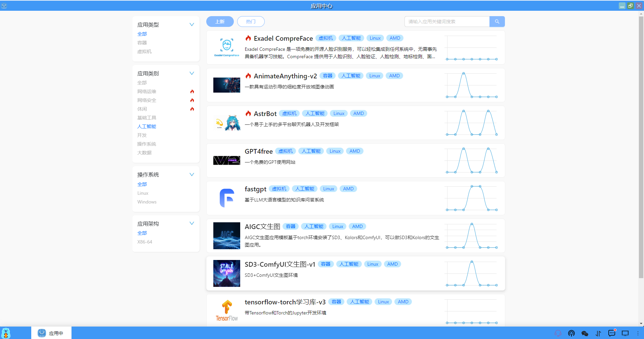Click the 容器 tag on AnimateAnything-v2
The width and height of the screenshot is (644, 339).
point(328,76)
